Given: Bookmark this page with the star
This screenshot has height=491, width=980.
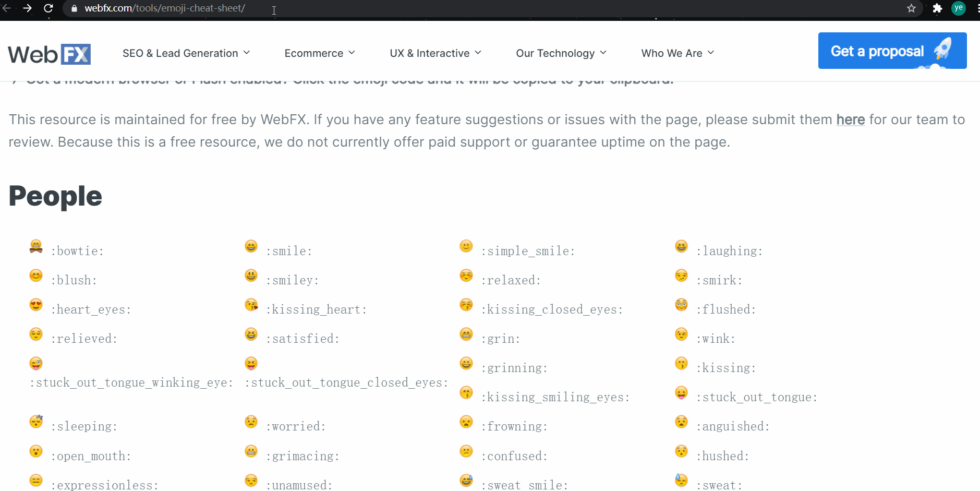Looking at the screenshot, I should click(911, 8).
